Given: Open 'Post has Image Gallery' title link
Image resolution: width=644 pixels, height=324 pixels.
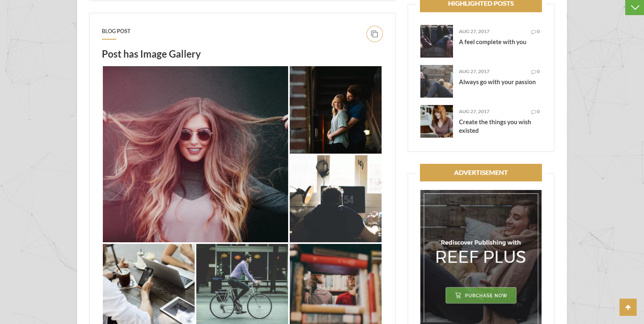Looking at the screenshot, I should click(151, 54).
